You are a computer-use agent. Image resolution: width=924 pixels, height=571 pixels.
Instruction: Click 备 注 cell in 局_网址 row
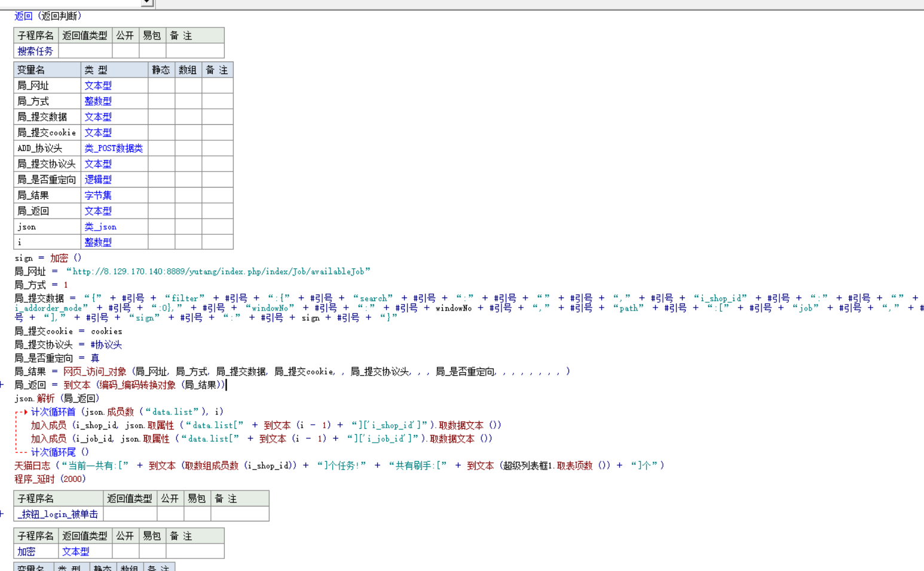218,85
